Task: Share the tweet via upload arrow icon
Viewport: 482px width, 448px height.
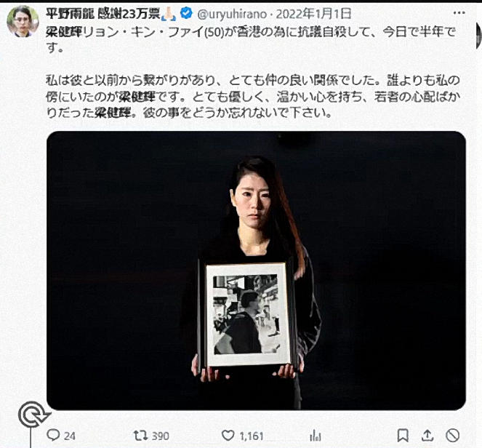Action: click(x=427, y=436)
